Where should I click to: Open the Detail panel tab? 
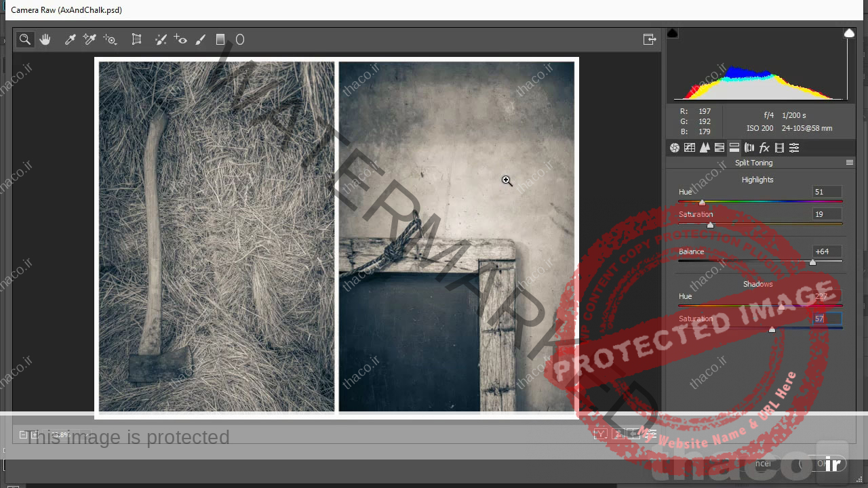(705, 148)
